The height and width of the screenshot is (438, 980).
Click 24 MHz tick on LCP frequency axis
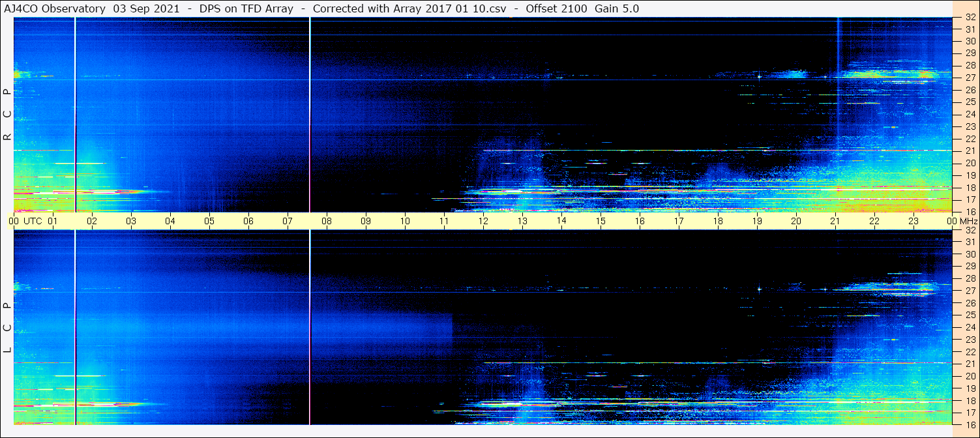tap(970, 327)
